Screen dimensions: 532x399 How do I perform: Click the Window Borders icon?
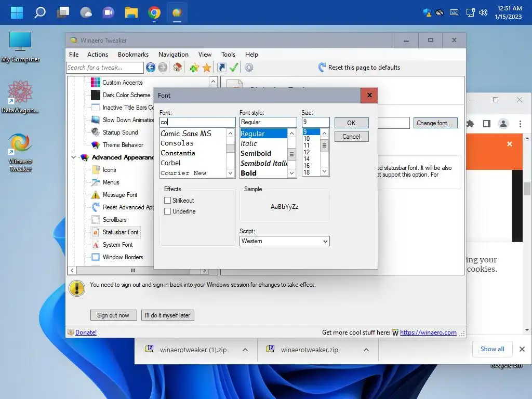96,257
